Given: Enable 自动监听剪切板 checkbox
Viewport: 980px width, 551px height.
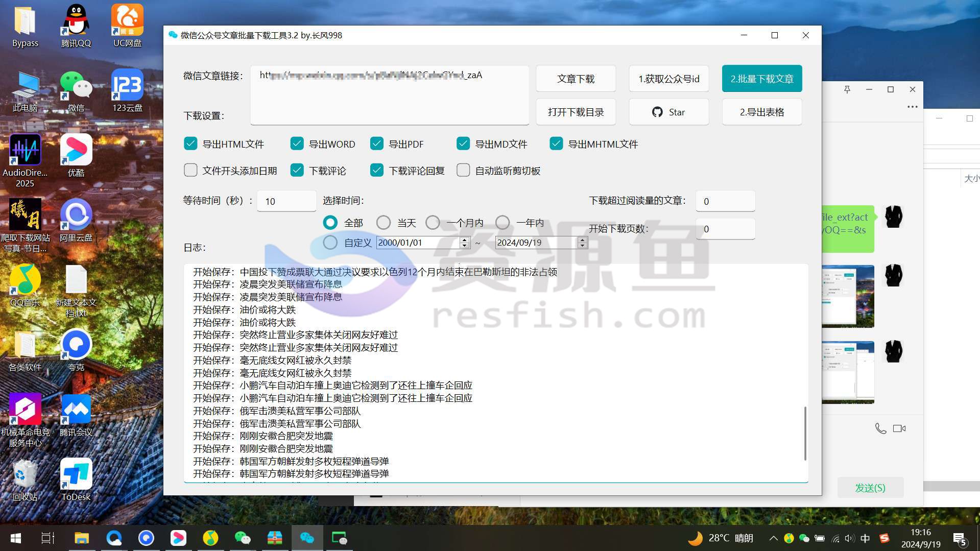Looking at the screenshot, I should tap(463, 171).
